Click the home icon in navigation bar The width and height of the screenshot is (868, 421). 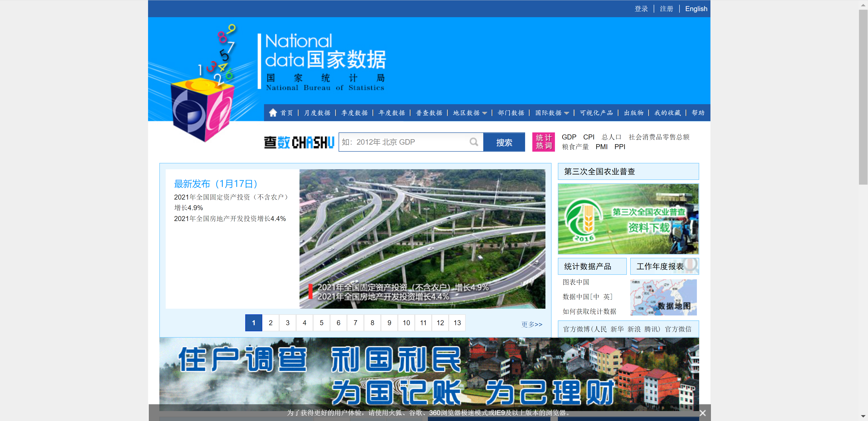point(273,113)
